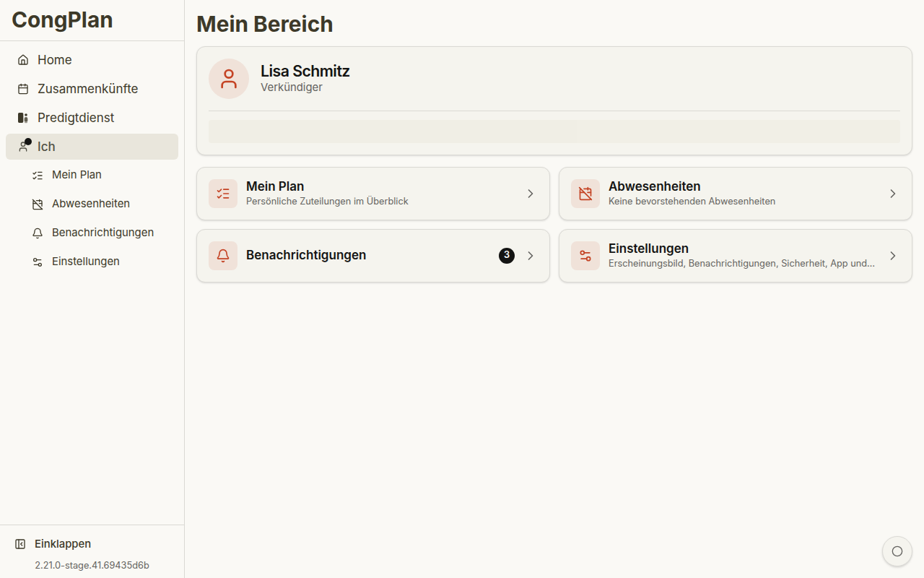Viewport: 924px width, 578px height.
Task: Click the Einklappen collapse panel icon
Action: (x=20, y=544)
